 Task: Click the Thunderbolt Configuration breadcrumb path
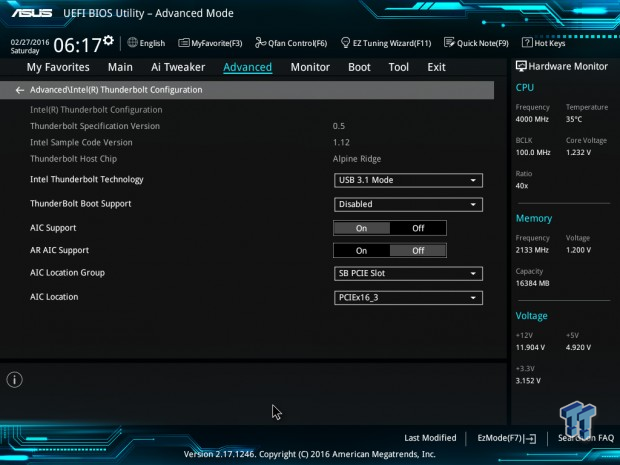point(116,90)
